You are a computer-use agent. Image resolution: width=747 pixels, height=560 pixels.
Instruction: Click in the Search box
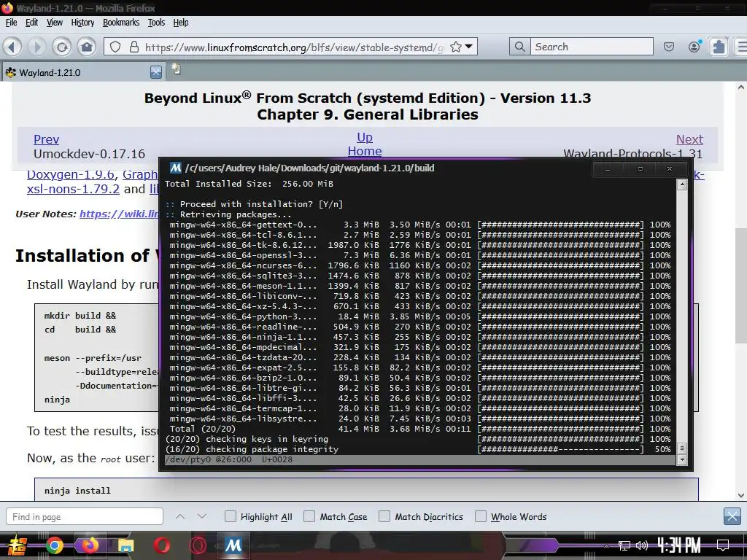coord(592,47)
